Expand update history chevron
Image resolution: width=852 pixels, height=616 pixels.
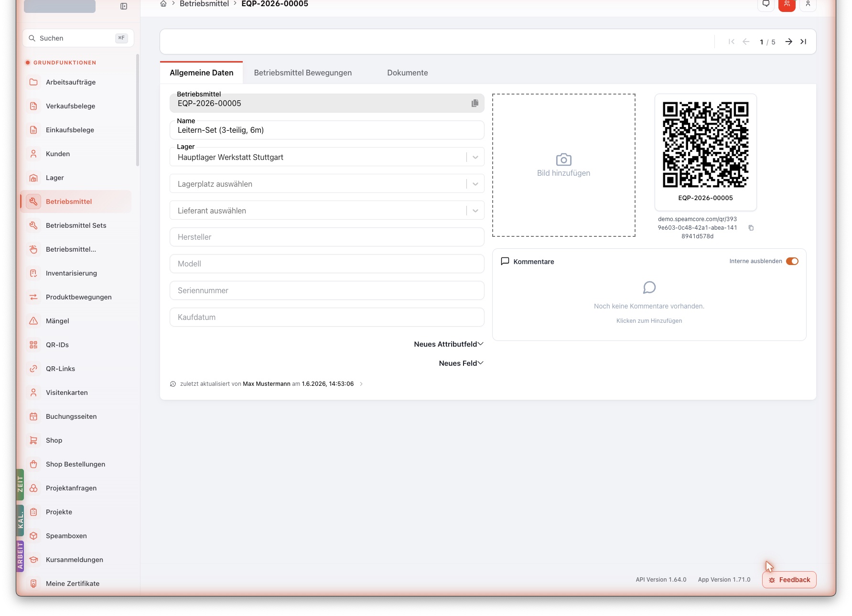(361, 384)
